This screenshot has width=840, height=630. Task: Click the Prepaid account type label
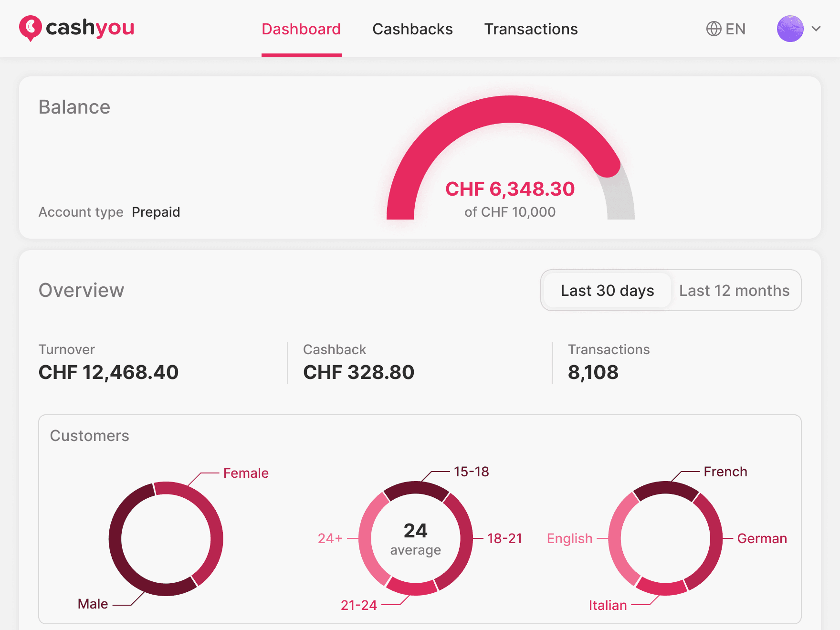[x=156, y=212]
